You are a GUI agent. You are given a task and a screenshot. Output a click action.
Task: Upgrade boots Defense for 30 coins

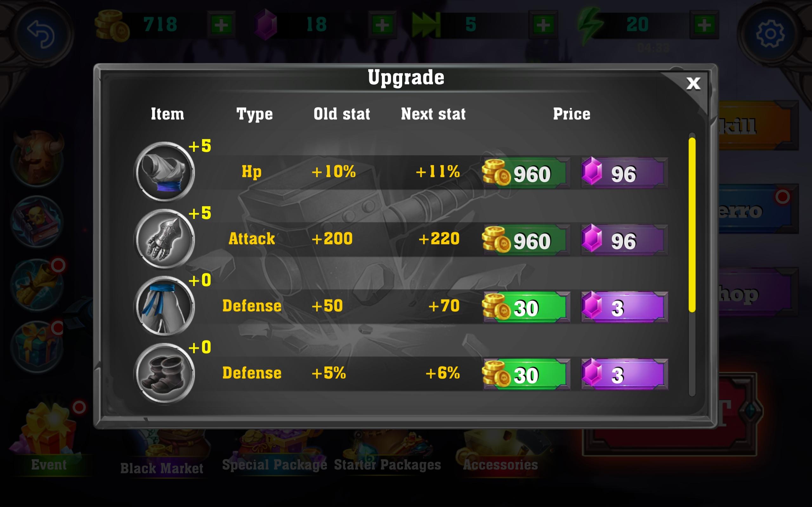point(526,374)
